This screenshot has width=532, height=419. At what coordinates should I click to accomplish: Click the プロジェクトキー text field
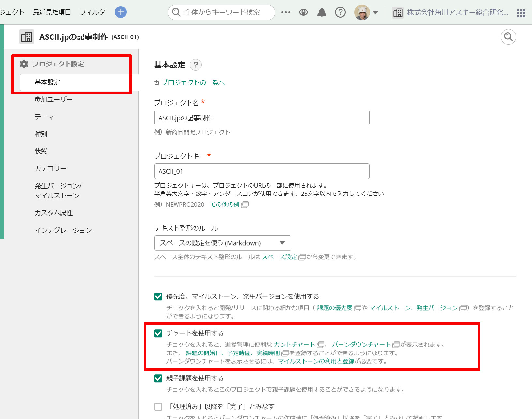coord(262,171)
